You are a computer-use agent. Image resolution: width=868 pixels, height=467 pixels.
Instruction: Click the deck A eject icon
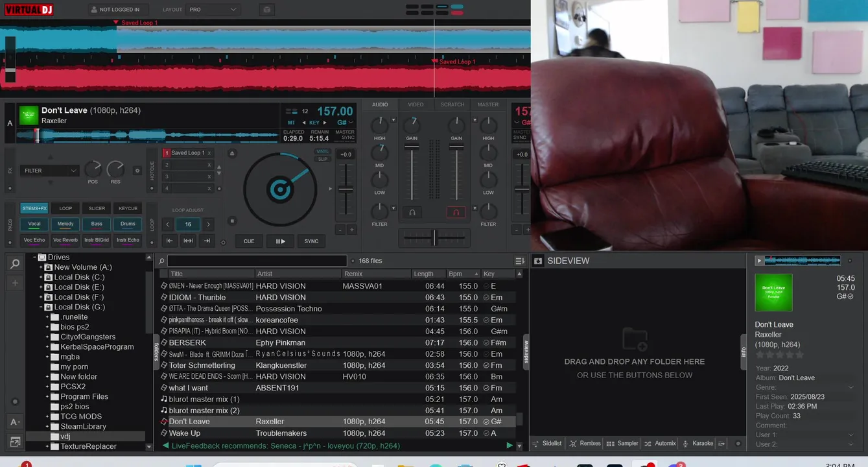tap(233, 154)
